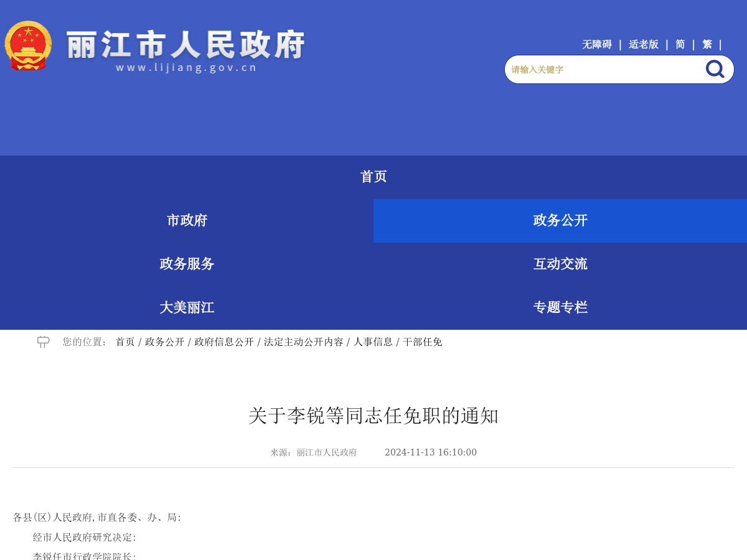Open the 丽江市人民政府 site banner

pyautogui.click(x=185, y=45)
